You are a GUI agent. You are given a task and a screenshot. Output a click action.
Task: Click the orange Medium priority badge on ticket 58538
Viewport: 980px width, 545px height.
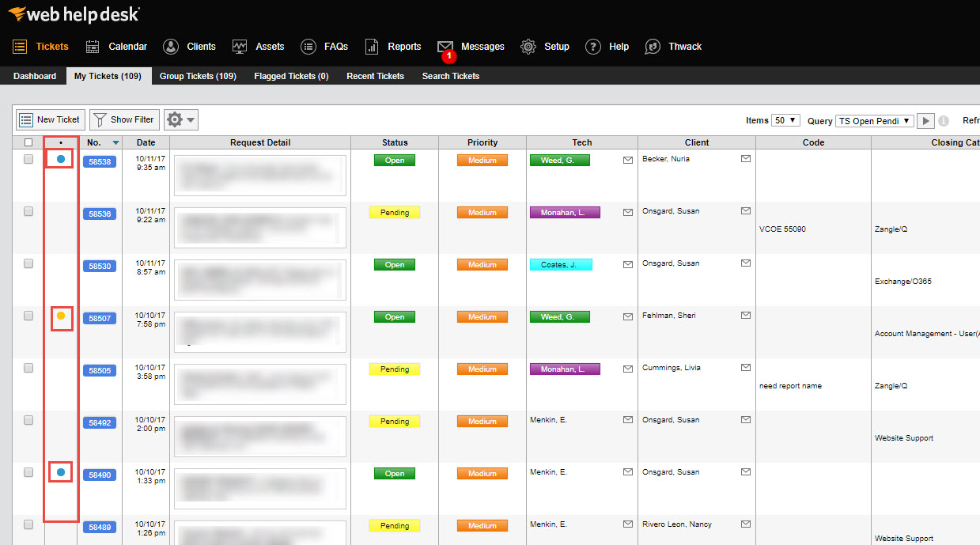pyautogui.click(x=482, y=160)
